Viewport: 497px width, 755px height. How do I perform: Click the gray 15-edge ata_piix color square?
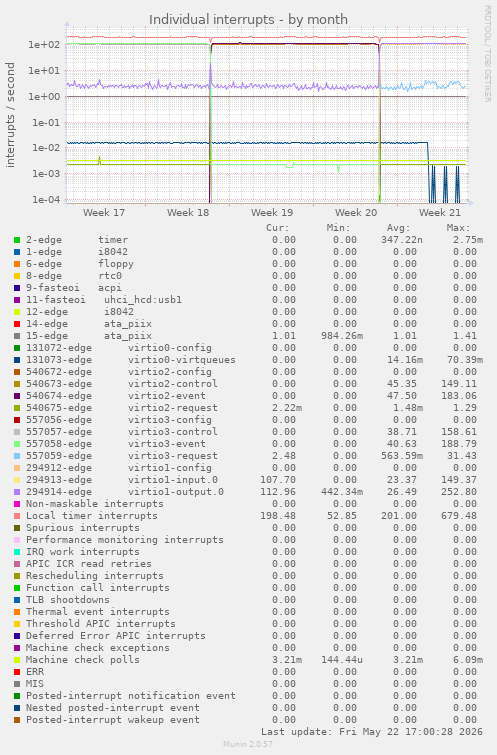coord(17,336)
